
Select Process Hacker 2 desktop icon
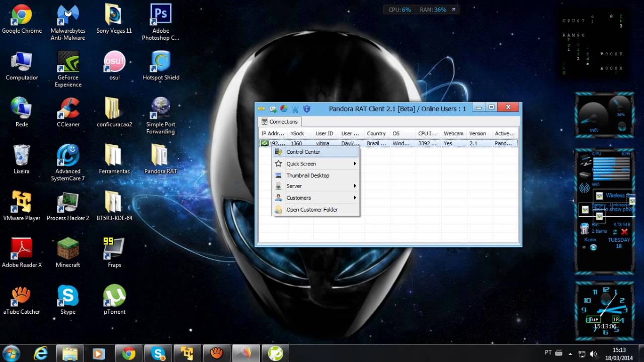(x=68, y=206)
